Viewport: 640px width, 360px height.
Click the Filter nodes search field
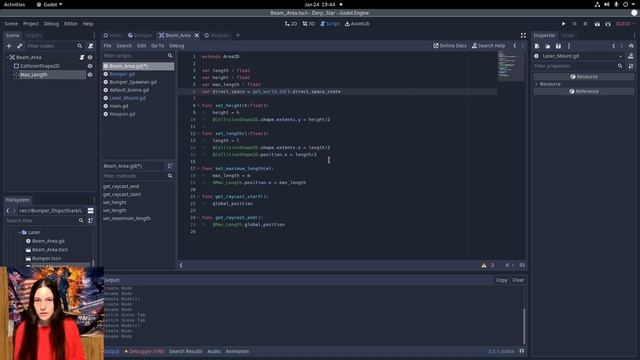tap(54, 46)
